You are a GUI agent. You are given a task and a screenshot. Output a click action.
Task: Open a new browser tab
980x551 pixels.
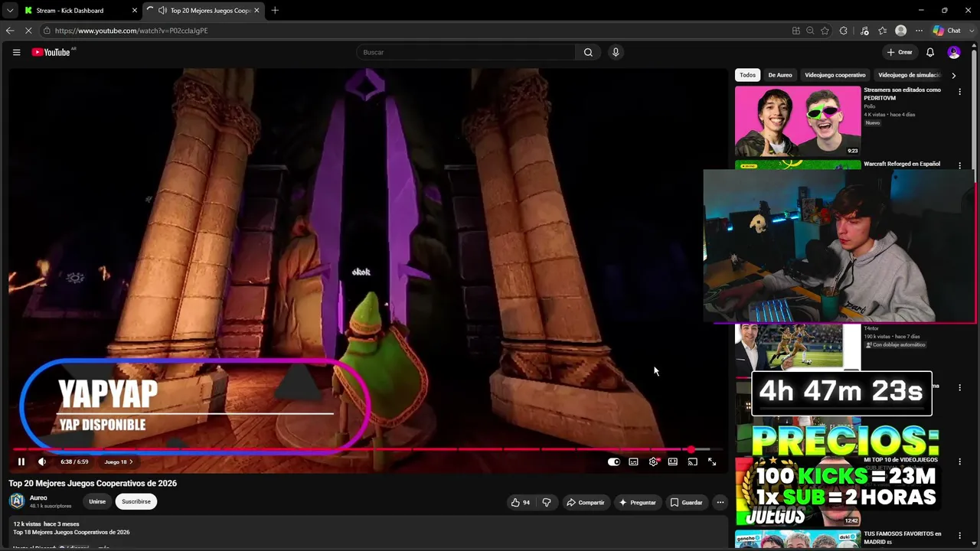[x=275, y=10]
